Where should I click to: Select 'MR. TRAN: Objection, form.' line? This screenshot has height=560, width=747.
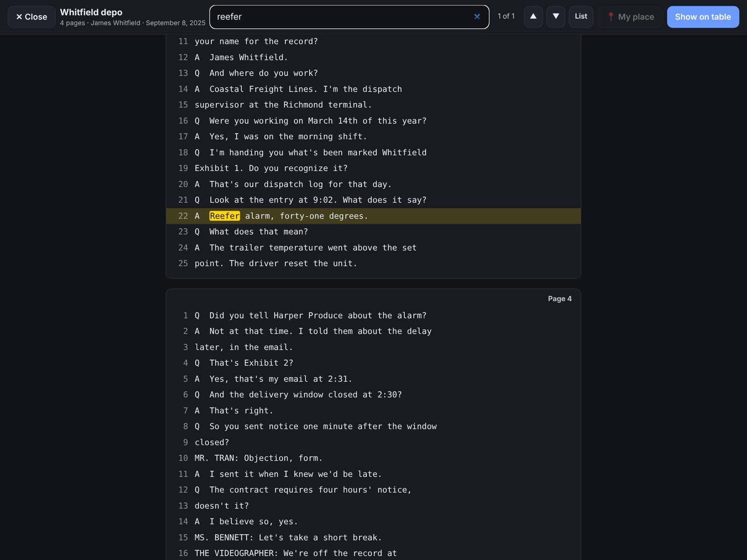373,458
